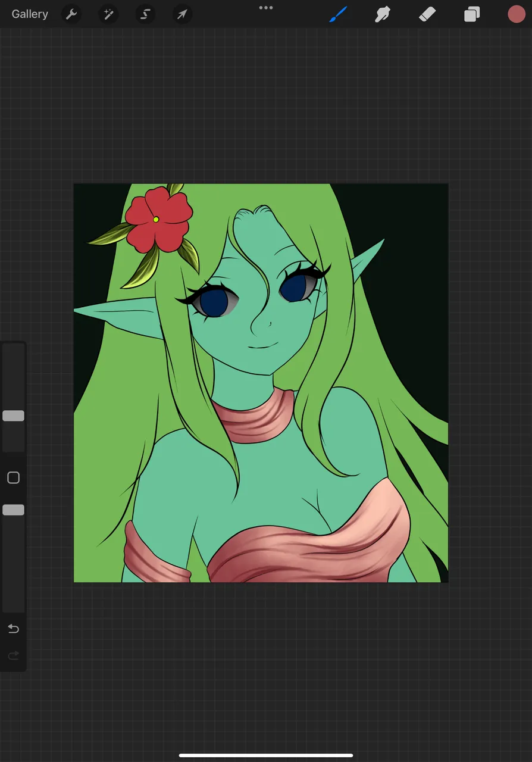Select the Brush tool
Image resolution: width=532 pixels, height=762 pixels.
pyautogui.click(x=338, y=14)
